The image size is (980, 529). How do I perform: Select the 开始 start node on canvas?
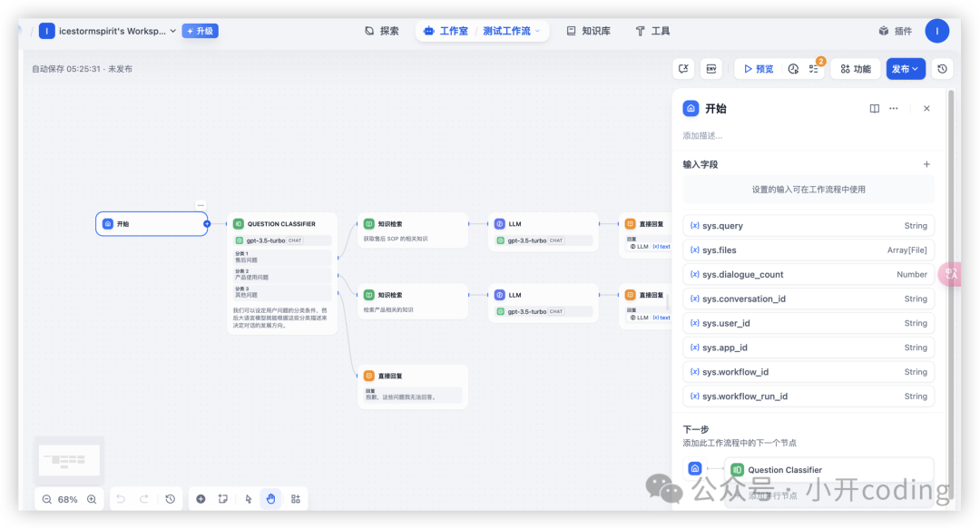coord(152,224)
